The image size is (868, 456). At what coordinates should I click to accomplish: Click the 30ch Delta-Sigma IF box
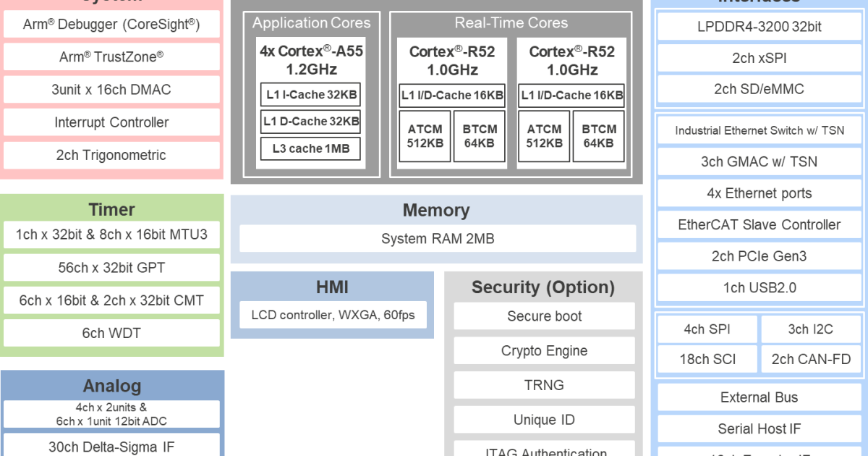tap(111, 446)
